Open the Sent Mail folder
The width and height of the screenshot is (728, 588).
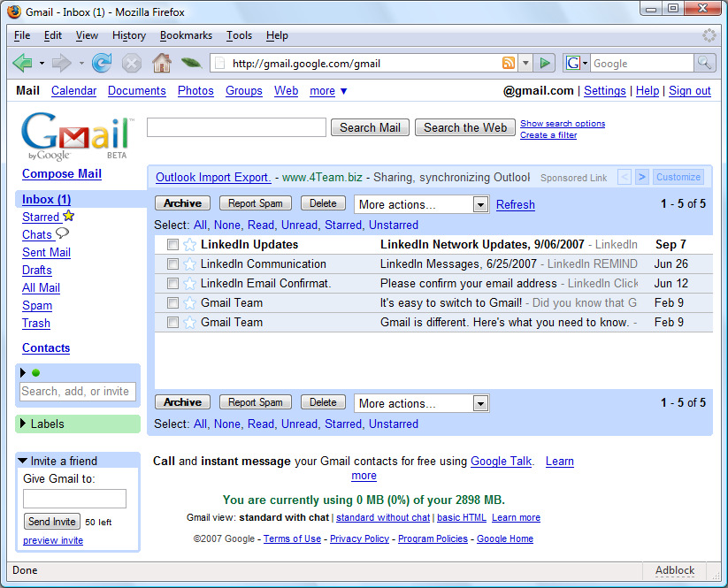(x=46, y=253)
